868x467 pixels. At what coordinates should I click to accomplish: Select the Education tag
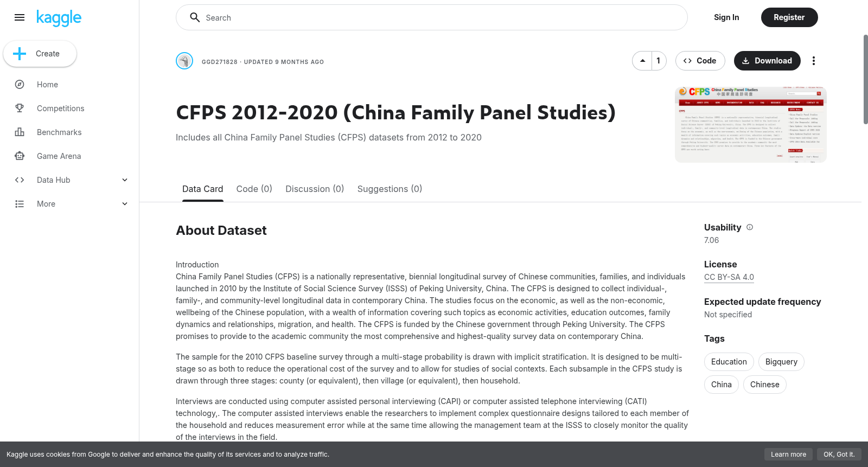(x=729, y=362)
